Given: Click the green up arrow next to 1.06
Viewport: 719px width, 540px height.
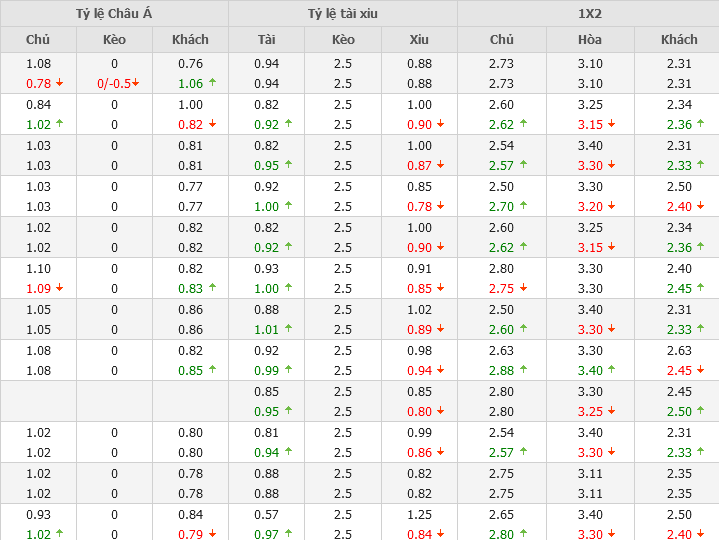Looking at the screenshot, I should click(x=212, y=83).
